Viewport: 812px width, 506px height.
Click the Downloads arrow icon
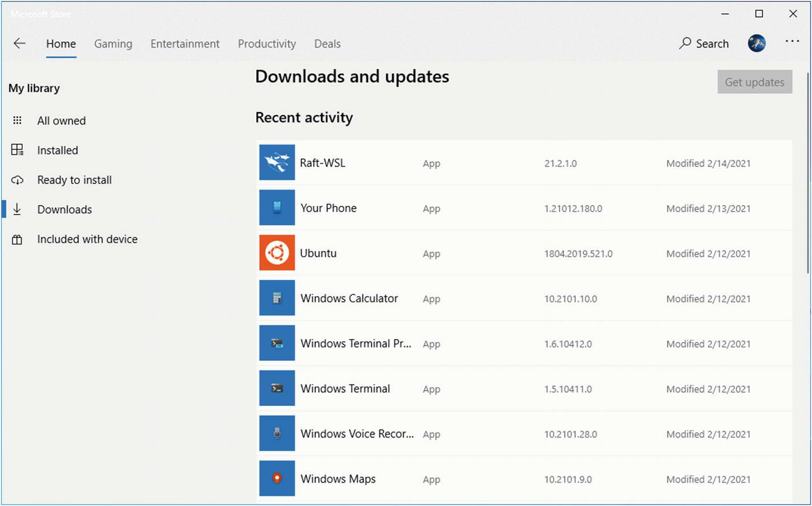pyautogui.click(x=17, y=209)
